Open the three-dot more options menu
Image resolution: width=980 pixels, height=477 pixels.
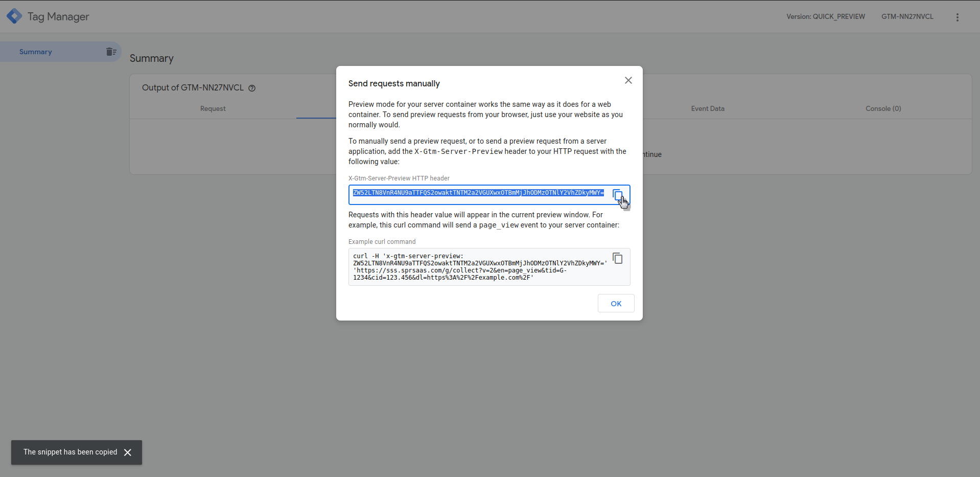[958, 17]
